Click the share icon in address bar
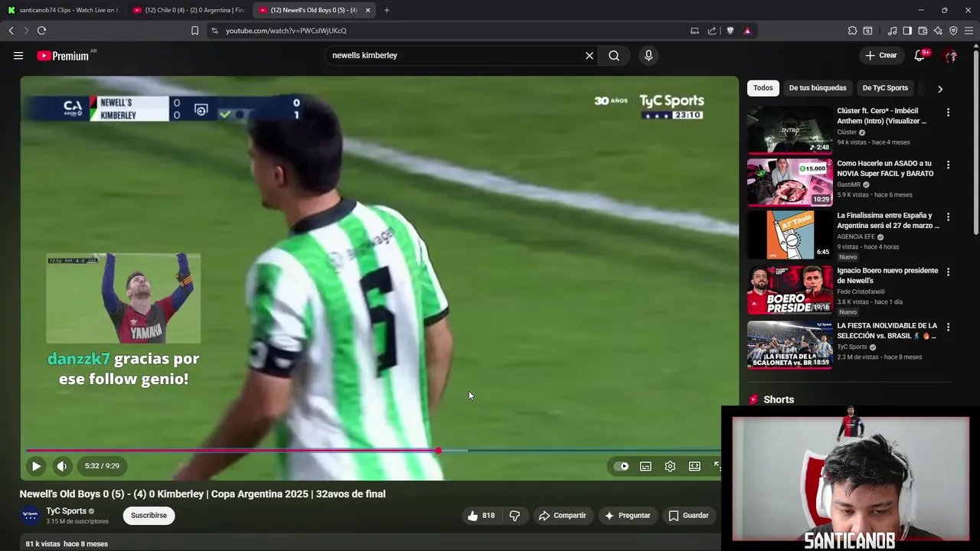980x551 pixels. click(x=712, y=31)
